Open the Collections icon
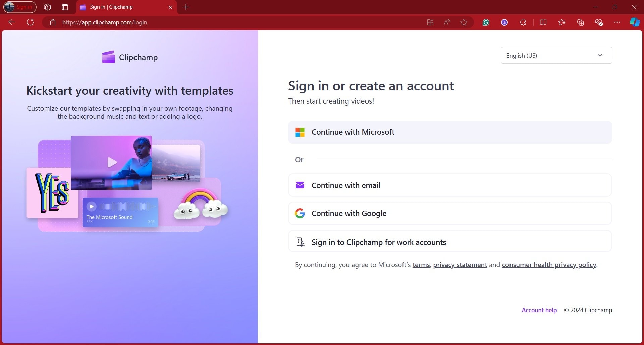This screenshot has width=644, height=345. (580, 22)
